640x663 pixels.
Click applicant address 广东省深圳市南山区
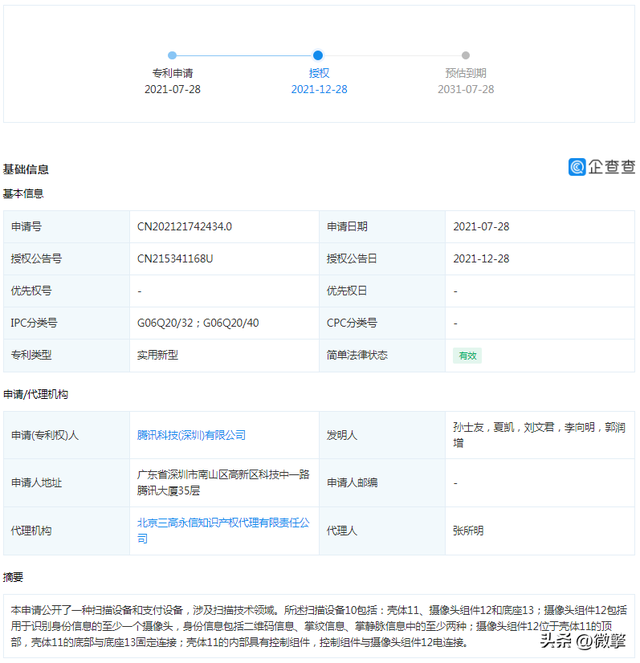click(223, 482)
